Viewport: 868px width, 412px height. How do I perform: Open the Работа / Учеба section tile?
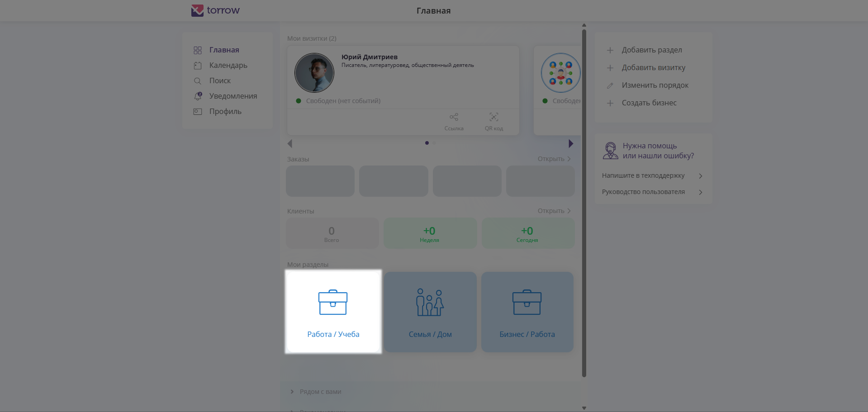(333, 312)
